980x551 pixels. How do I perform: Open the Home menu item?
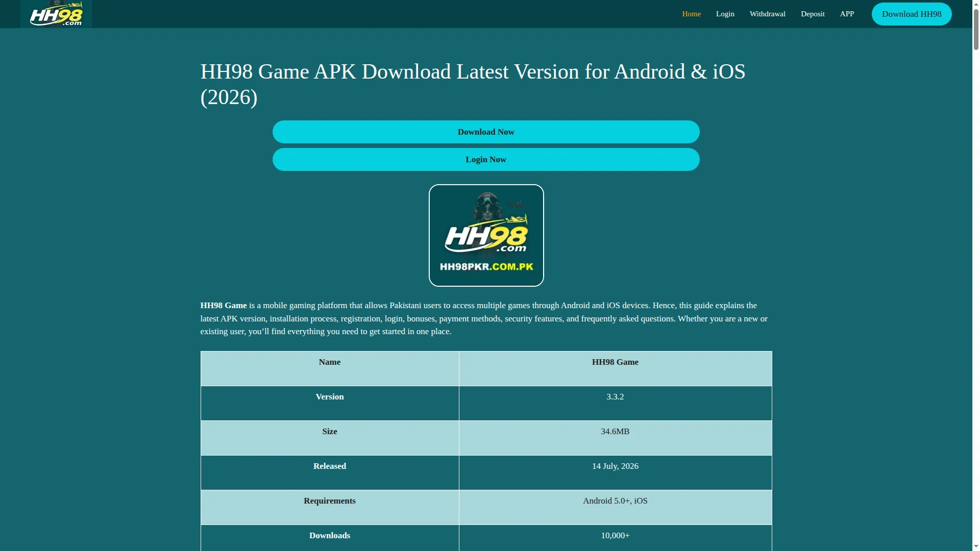[691, 14]
